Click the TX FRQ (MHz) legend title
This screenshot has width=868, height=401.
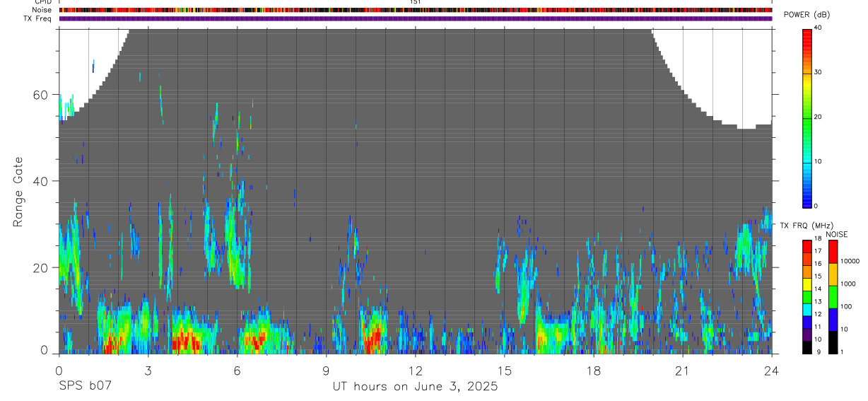[798, 226]
